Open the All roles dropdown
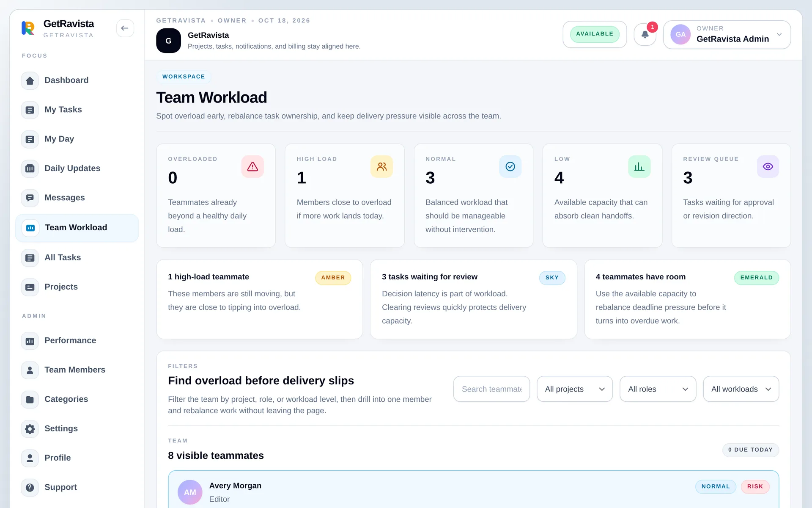Image resolution: width=812 pixels, height=508 pixels. (658, 389)
